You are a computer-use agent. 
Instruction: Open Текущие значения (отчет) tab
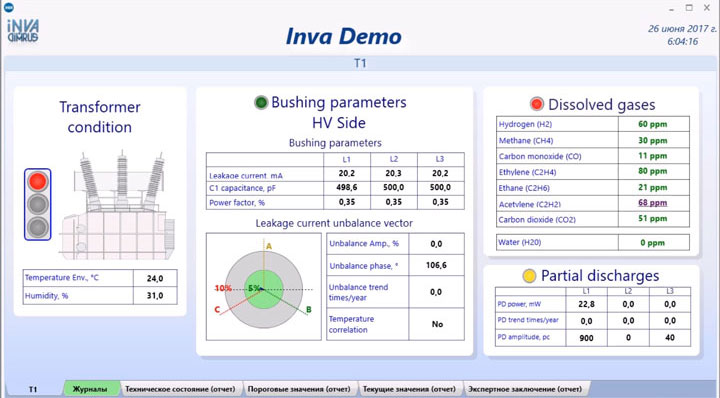point(410,389)
